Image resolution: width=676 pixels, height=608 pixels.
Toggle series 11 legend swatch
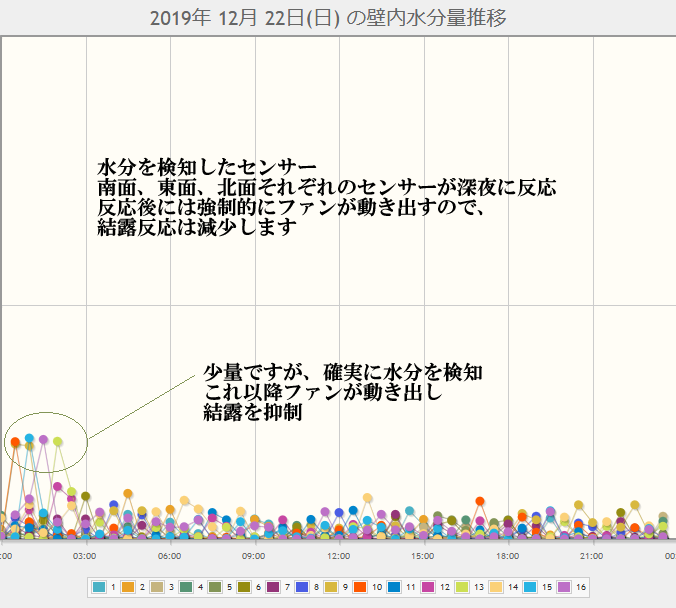coord(394,587)
